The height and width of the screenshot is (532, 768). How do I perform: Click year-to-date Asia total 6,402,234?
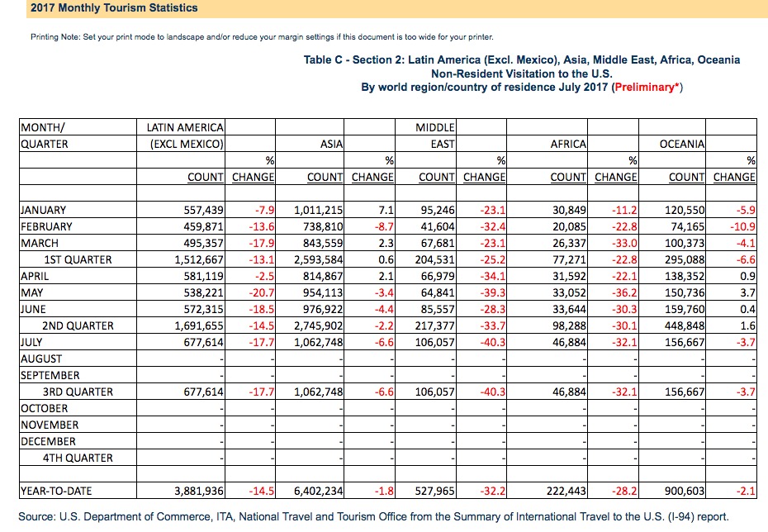319,491
